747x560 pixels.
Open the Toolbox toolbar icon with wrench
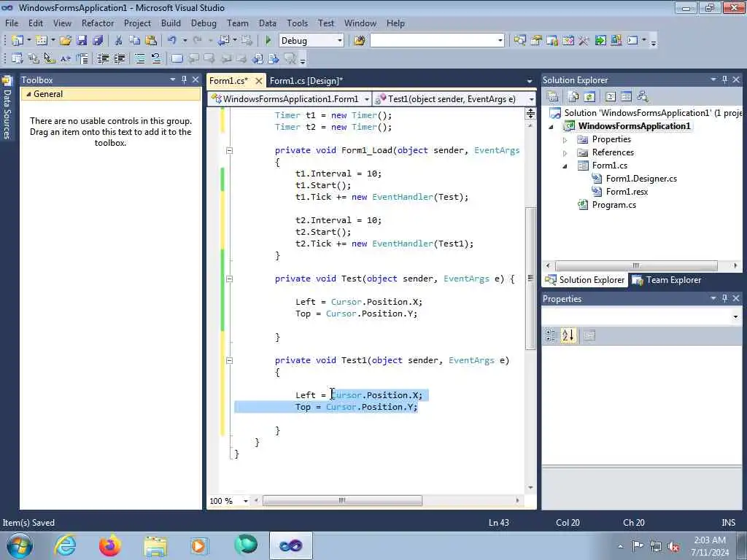584,41
